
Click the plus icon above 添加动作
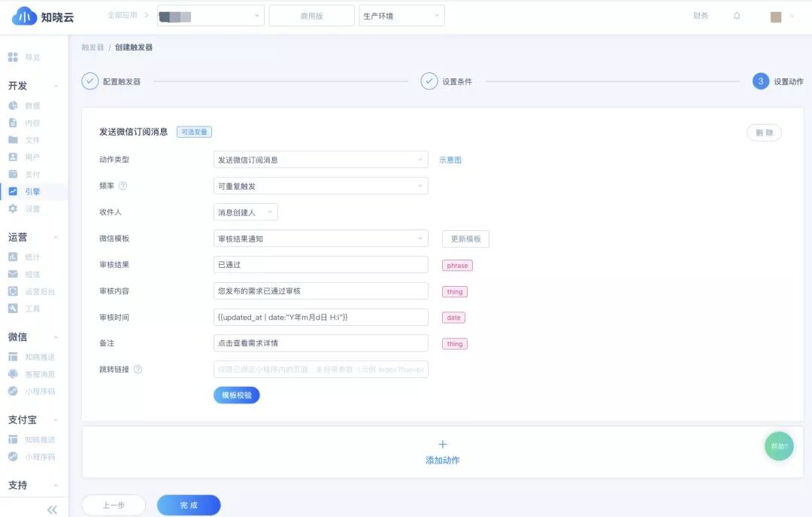click(442, 445)
